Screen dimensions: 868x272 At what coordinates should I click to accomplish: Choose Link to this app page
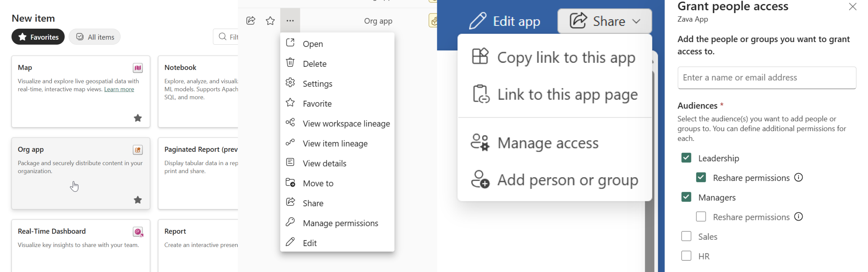coord(554,94)
